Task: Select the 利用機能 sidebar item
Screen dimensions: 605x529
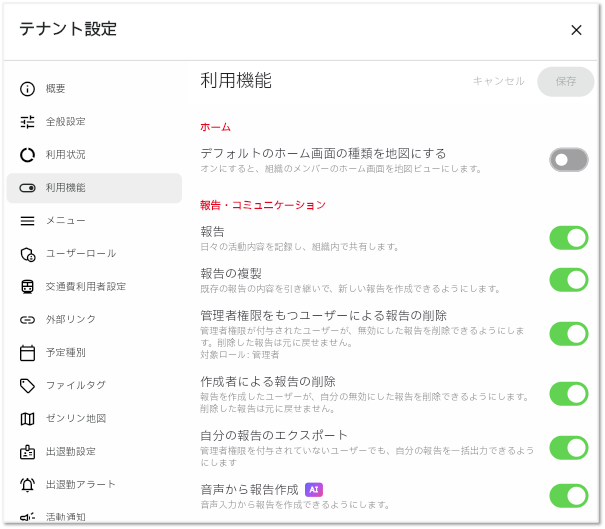Action: 94,188
